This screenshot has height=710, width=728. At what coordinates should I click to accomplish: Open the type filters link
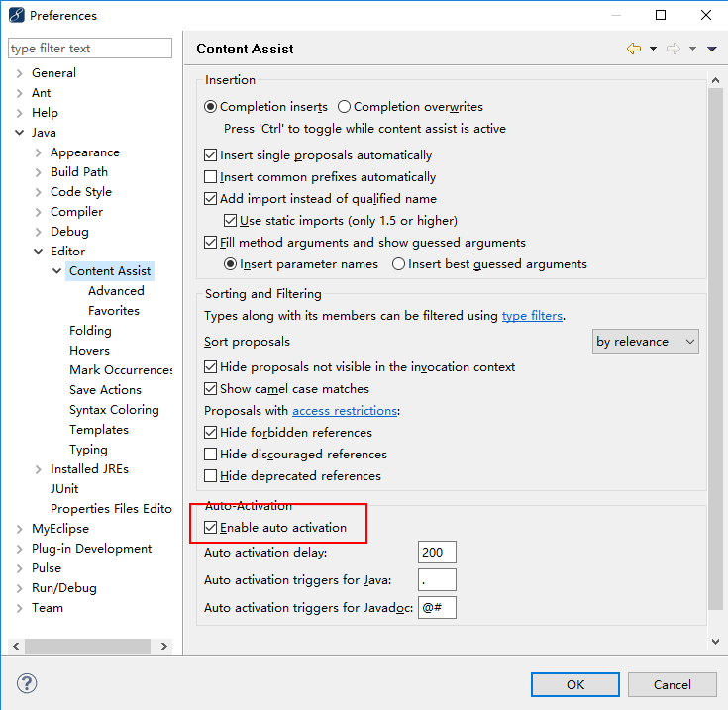[x=532, y=316]
